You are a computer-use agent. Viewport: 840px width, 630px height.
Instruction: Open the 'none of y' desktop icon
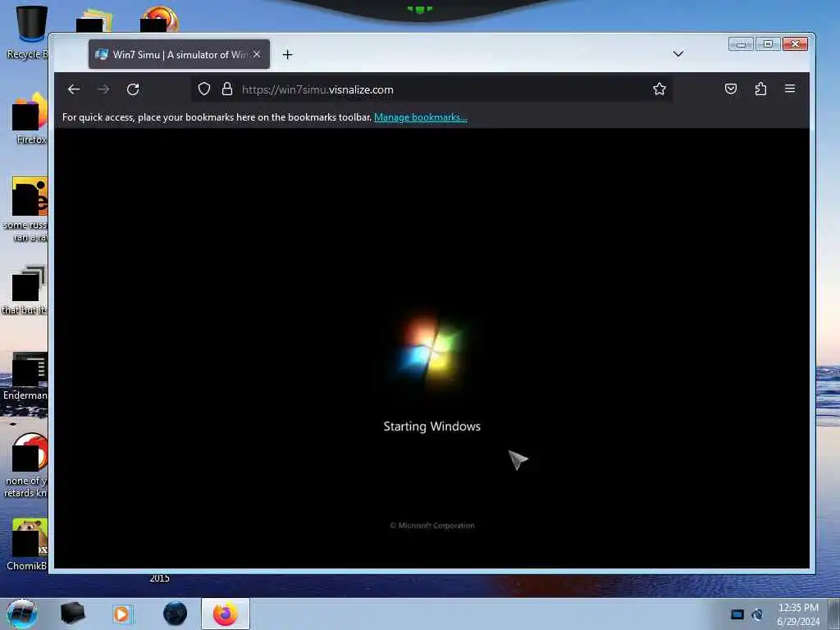pos(25,466)
